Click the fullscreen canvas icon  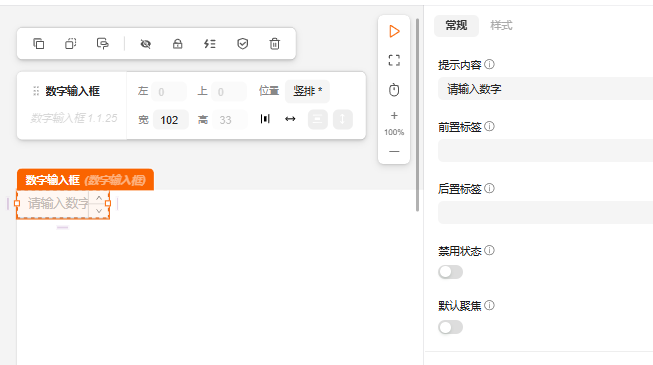tap(394, 60)
